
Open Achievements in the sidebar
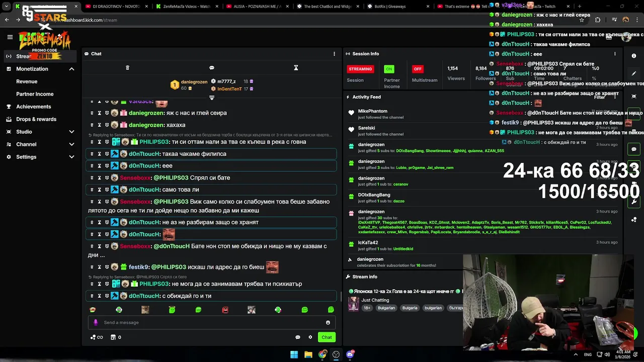(x=33, y=107)
